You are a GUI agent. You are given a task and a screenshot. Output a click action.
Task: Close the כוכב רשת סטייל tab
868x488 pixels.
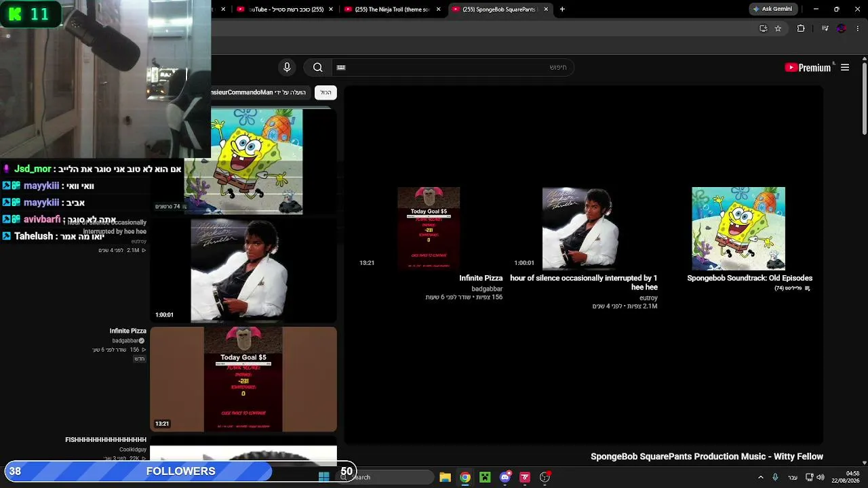tap(331, 9)
